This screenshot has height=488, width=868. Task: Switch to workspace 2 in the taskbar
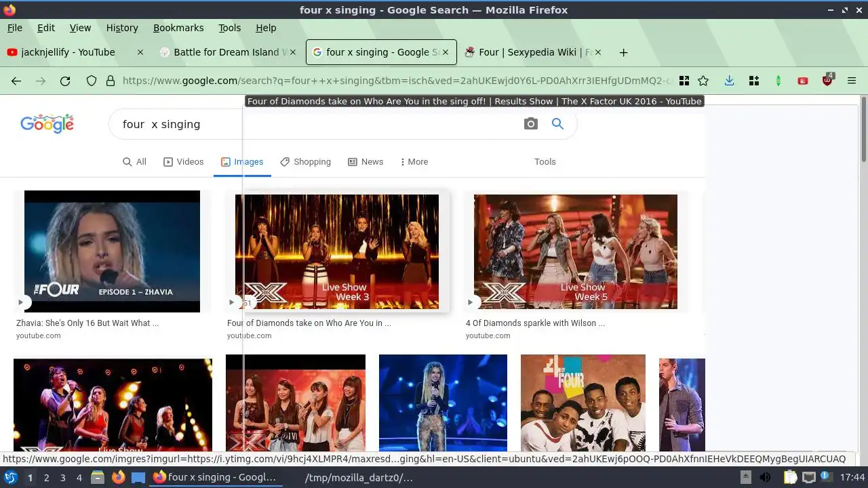tap(46, 478)
